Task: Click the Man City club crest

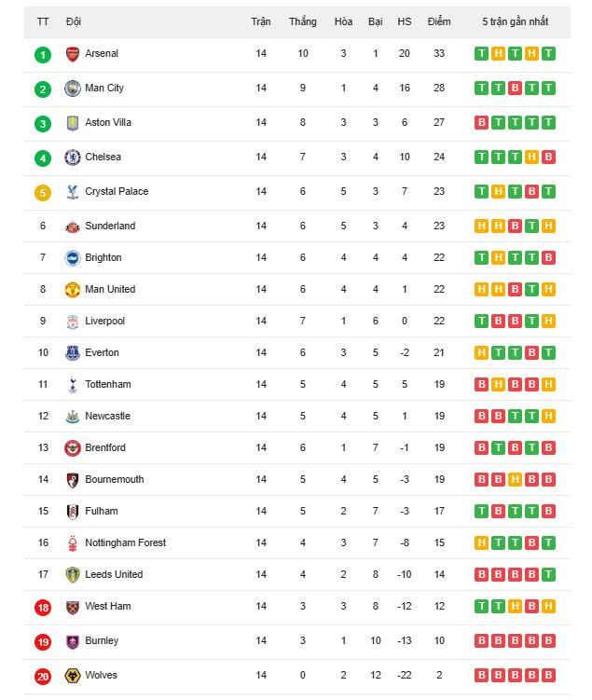Action: [x=73, y=89]
